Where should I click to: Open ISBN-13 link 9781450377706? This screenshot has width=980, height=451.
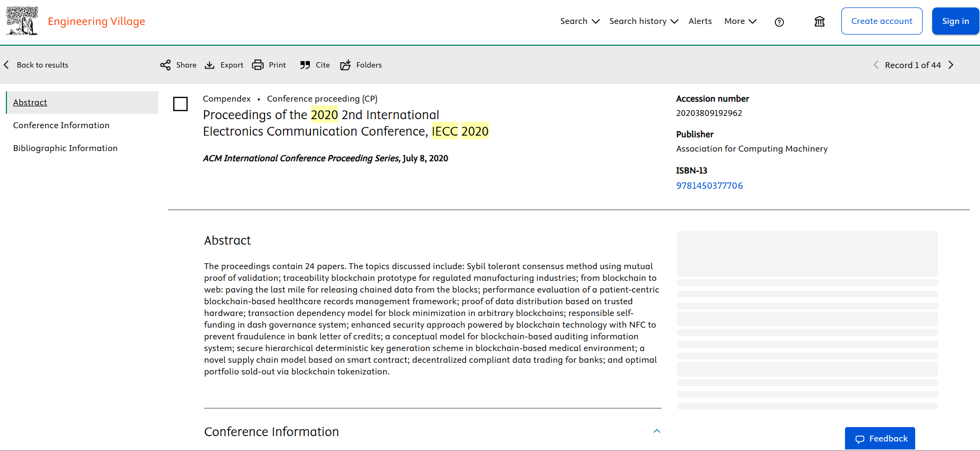click(709, 186)
